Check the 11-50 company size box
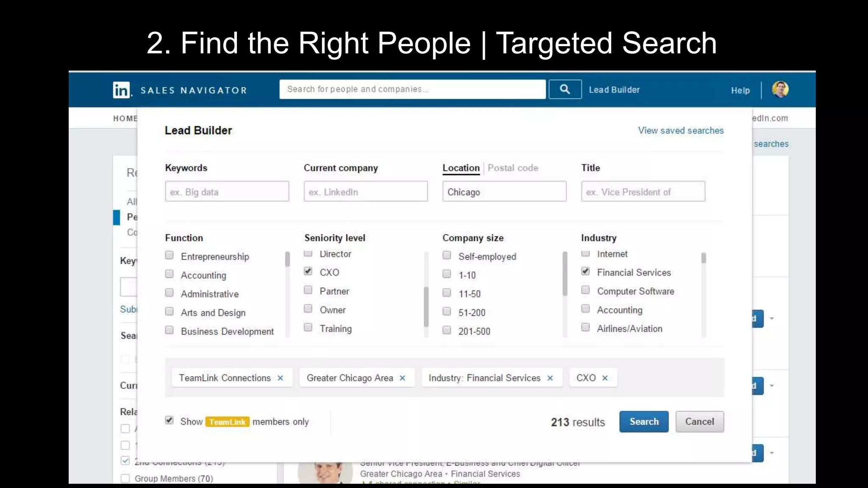The image size is (868, 488). (447, 292)
